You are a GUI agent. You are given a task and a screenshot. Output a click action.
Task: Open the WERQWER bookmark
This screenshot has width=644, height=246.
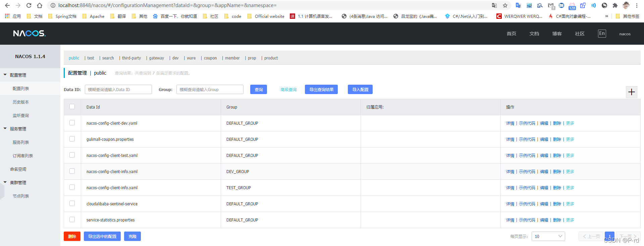519,16
